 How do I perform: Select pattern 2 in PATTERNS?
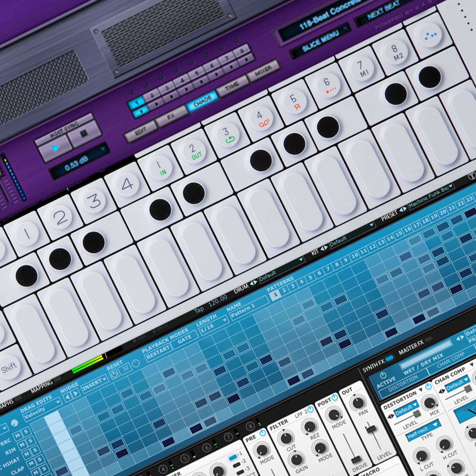click(x=284, y=290)
